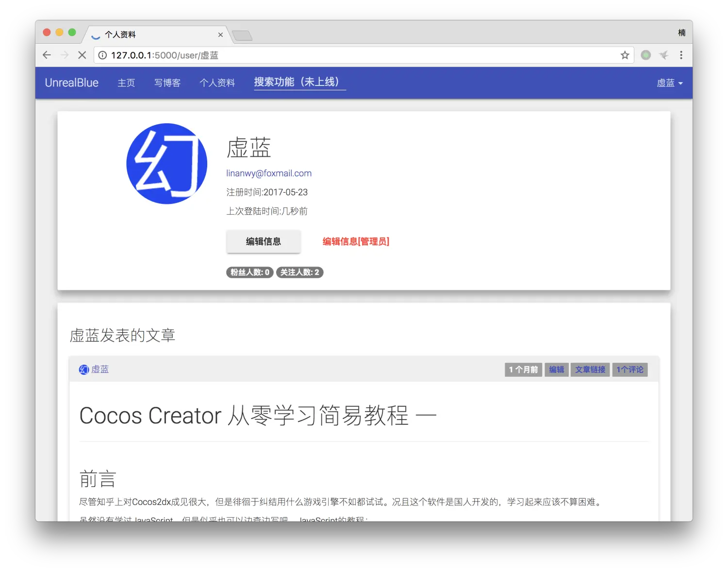Screen dimensions: 728x572
Task: Click the 虚蓝发表的文章 section heading
Action: tap(123, 335)
